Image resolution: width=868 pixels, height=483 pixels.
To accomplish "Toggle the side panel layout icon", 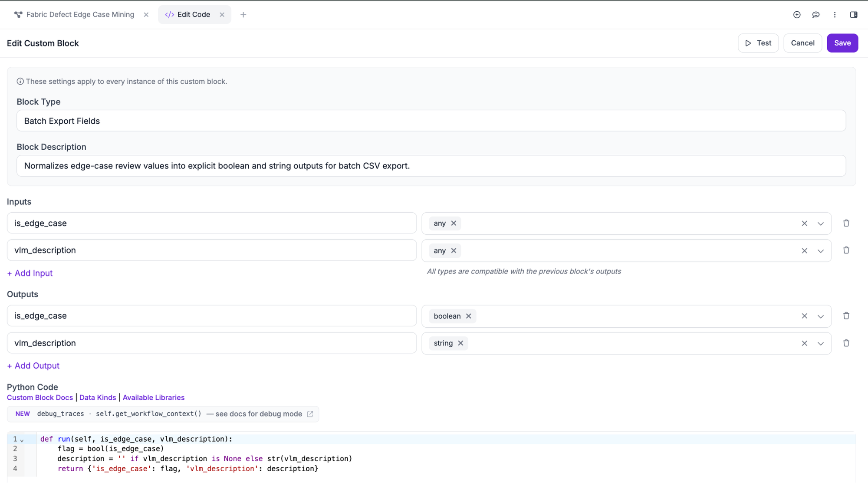I will [854, 15].
